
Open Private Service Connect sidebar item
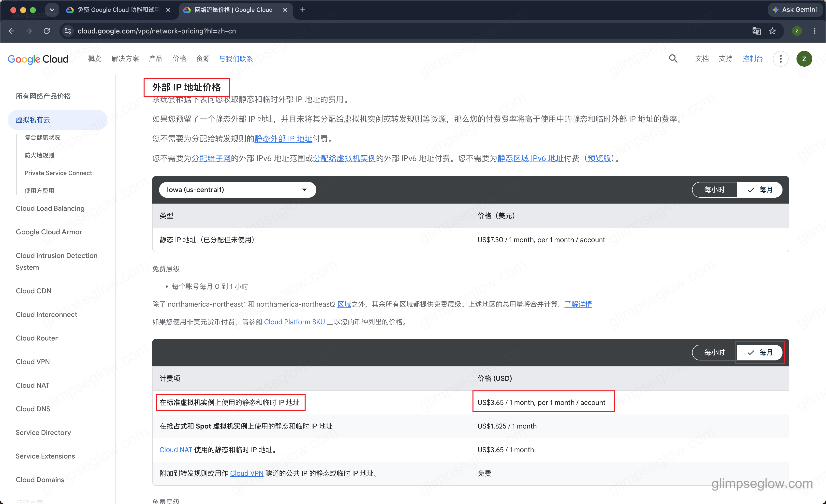pos(58,173)
